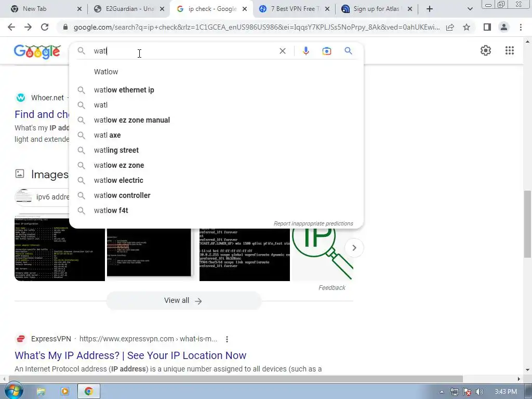Reload the current page
The width and height of the screenshot is (532, 399).
click(x=45, y=27)
